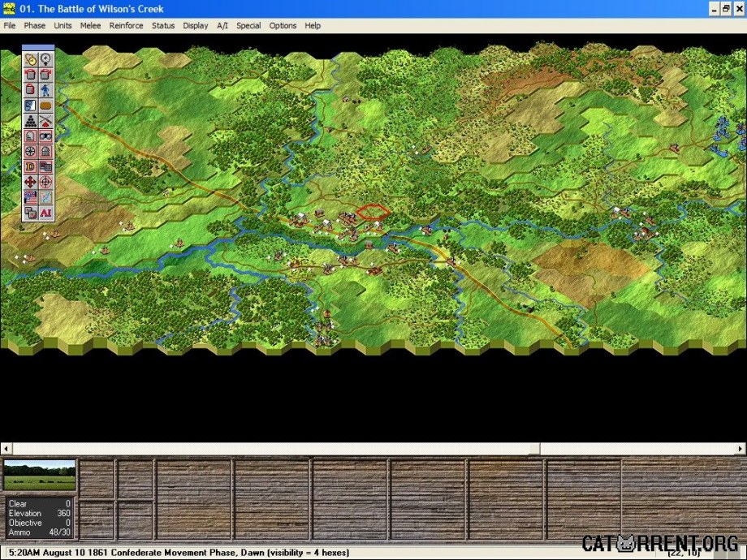Open the A/I menu
This screenshot has height=560, width=747.
tap(222, 26)
